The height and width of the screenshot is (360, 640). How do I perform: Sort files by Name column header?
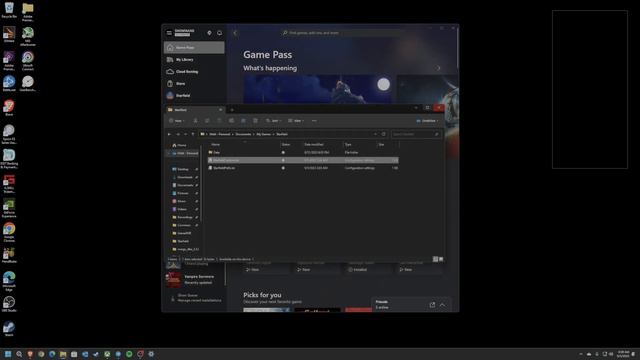[x=216, y=144]
